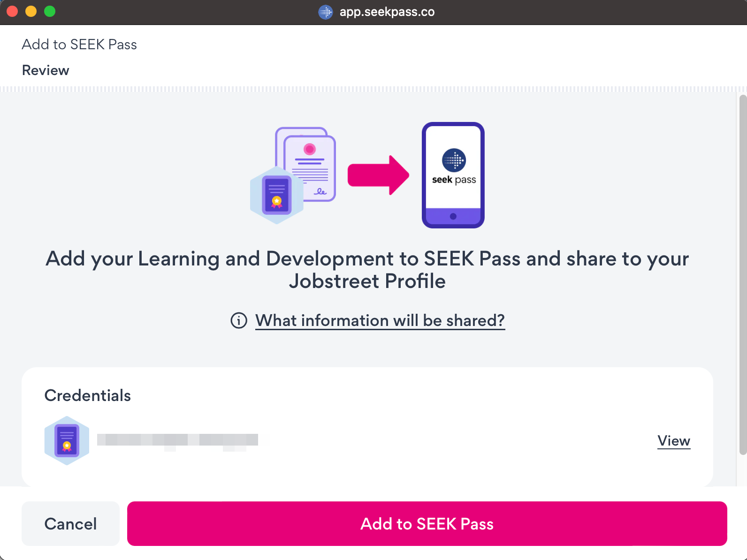This screenshot has height=560, width=747.
Task: Open "What information will be shared?" link
Action: click(x=380, y=321)
